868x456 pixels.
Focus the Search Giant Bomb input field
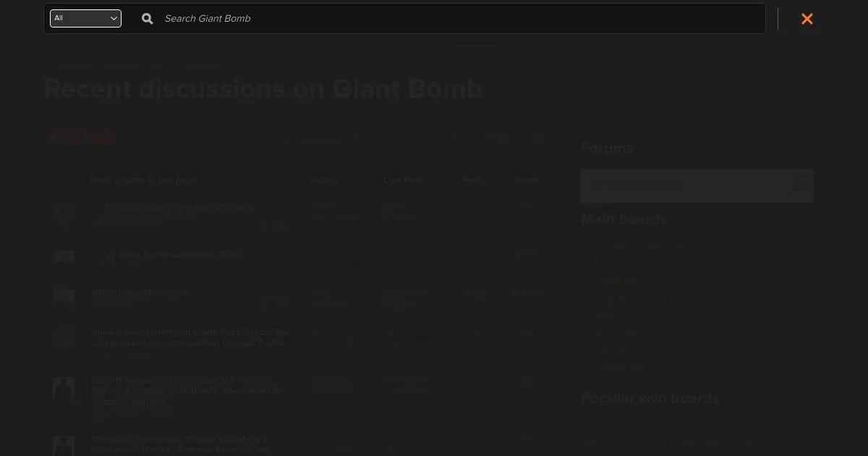click(x=461, y=19)
